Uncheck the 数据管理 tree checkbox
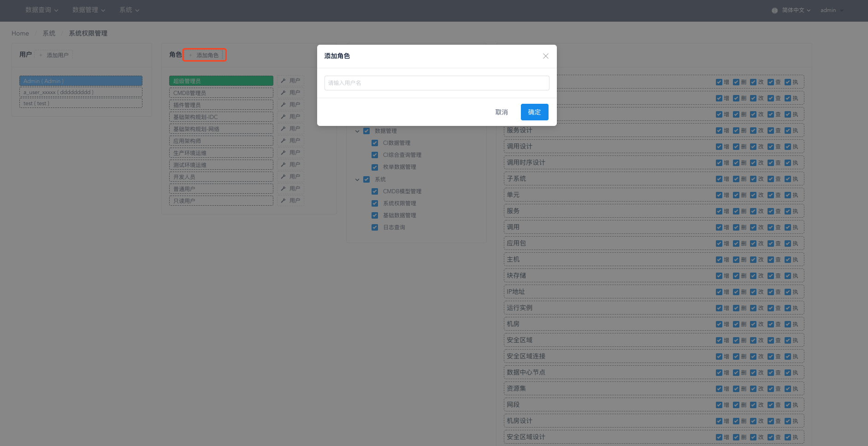The width and height of the screenshot is (868, 446). pyautogui.click(x=366, y=131)
